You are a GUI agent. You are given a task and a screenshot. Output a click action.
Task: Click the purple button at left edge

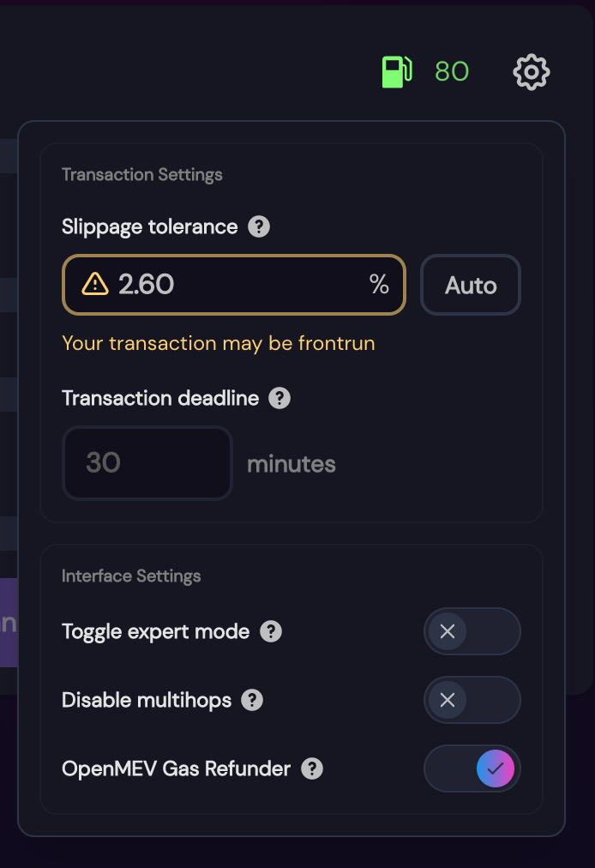(9, 623)
